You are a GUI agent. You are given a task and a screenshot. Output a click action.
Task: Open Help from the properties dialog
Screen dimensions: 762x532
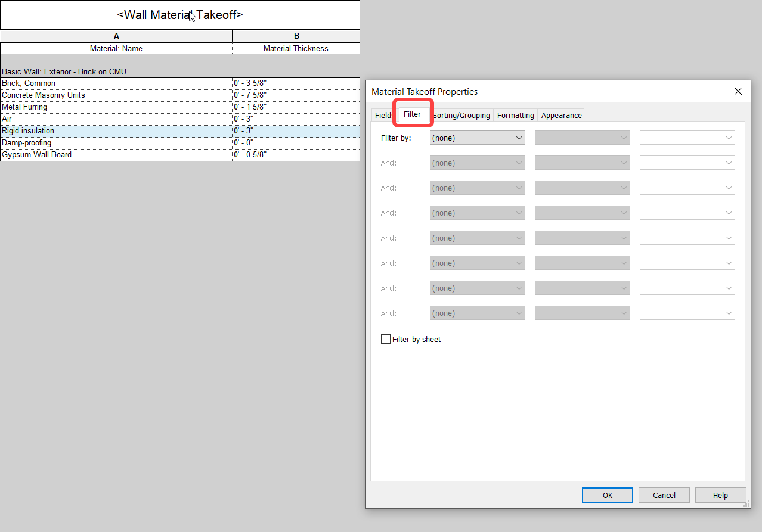720,494
